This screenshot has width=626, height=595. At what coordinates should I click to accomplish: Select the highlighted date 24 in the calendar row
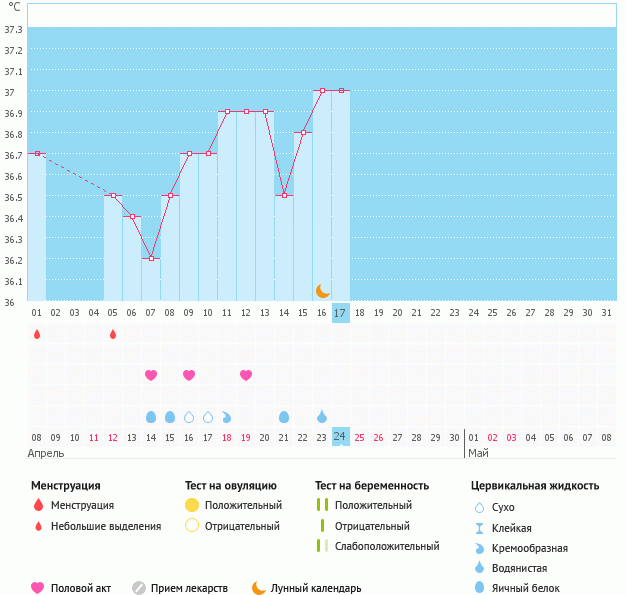click(x=340, y=437)
